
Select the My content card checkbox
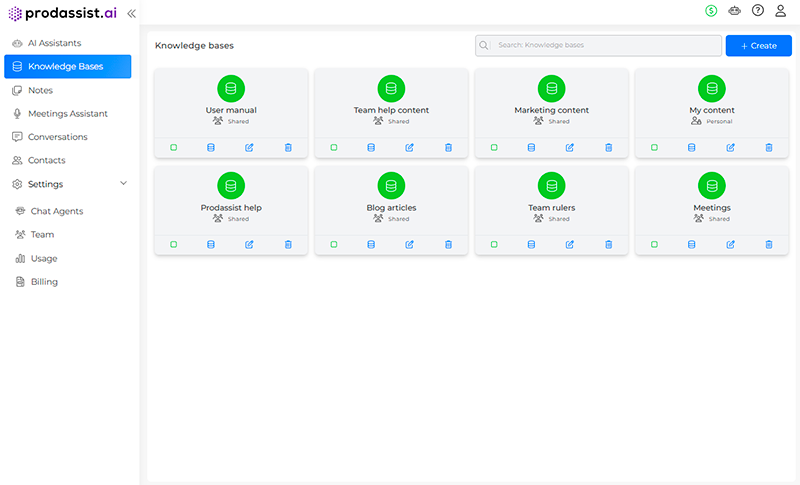point(655,147)
